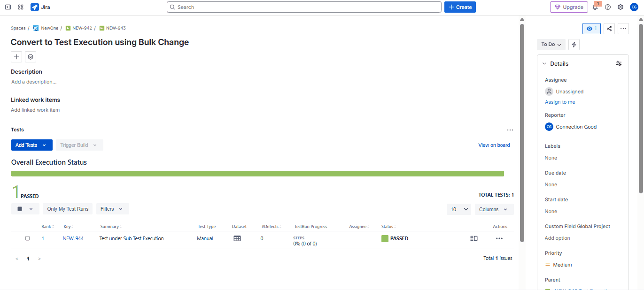
Task: Toggle the Only My Test Runs filter
Action: tap(68, 209)
